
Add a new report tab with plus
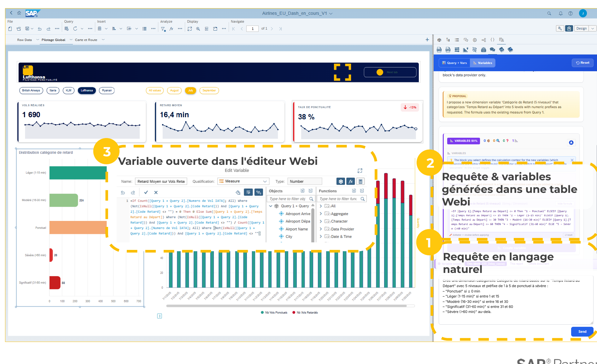427,40
